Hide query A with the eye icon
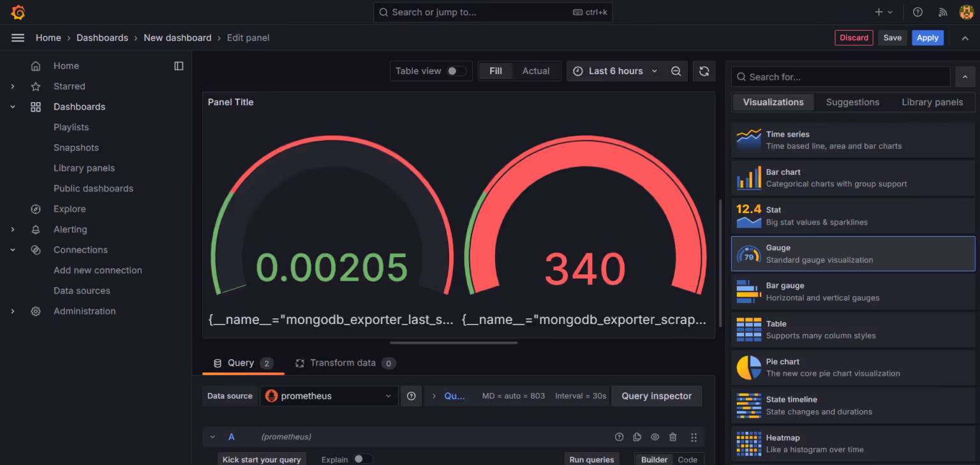 (x=655, y=437)
